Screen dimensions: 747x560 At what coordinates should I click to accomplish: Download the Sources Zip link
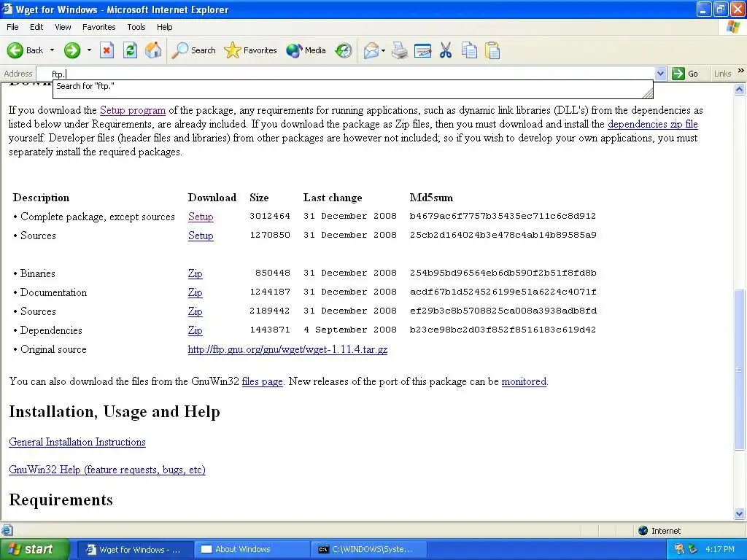[x=195, y=311]
